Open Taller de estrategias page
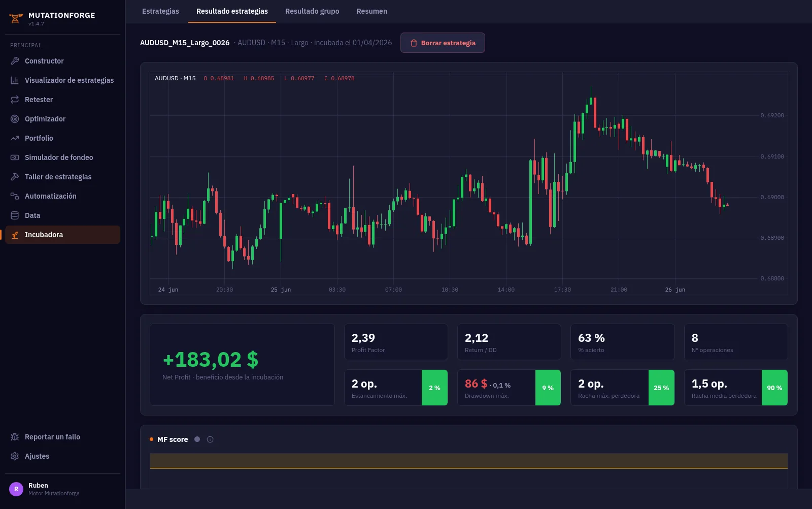The height and width of the screenshot is (509, 812). pos(62,177)
